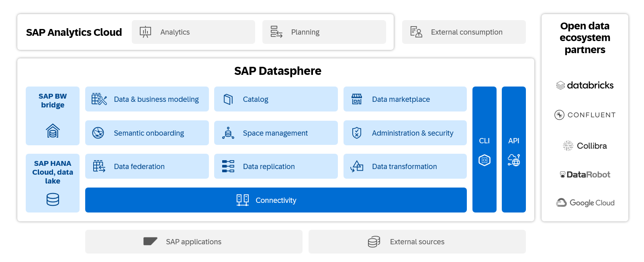The image size is (644, 262).
Task: Open the Data & business modeling tile
Action: coord(147,99)
